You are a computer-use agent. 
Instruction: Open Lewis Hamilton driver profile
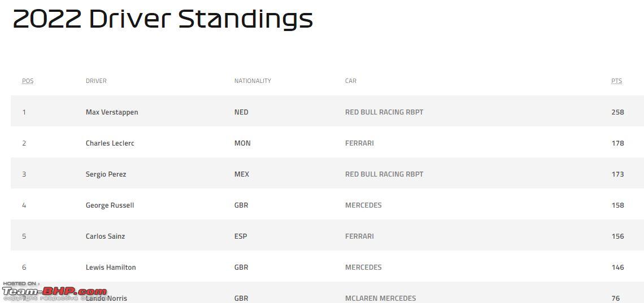[x=111, y=267]
